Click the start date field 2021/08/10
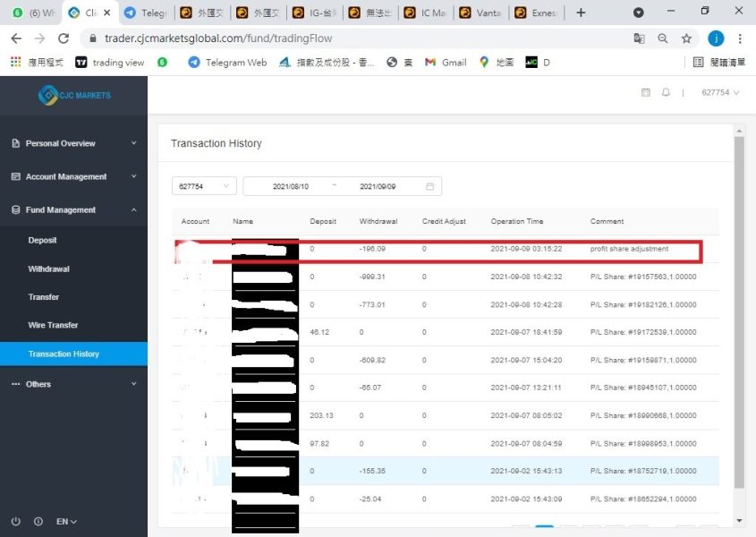Image resolution: width=756 pixels, height=537 pixels. click(291, 186)
